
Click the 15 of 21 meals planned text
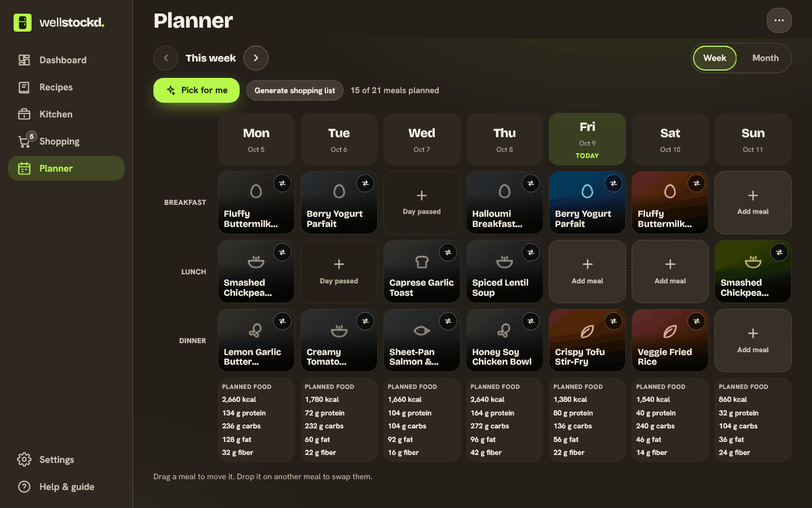click(395, 90)
